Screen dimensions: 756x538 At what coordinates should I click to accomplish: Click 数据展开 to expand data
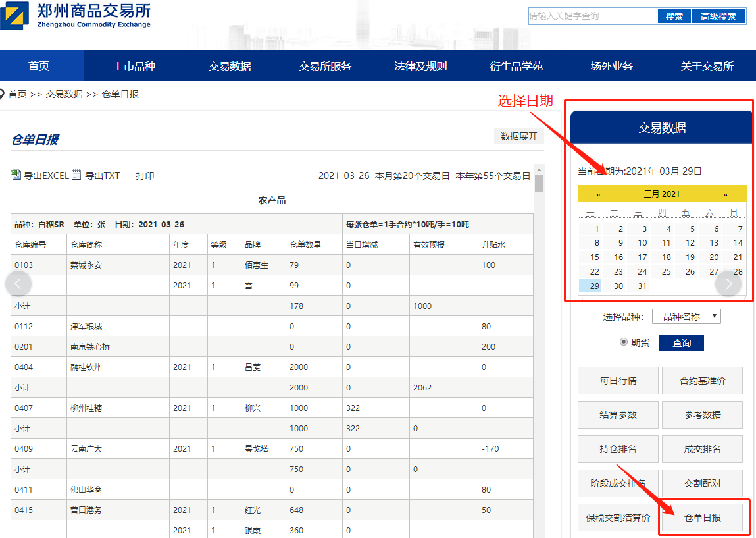[518, 136]
